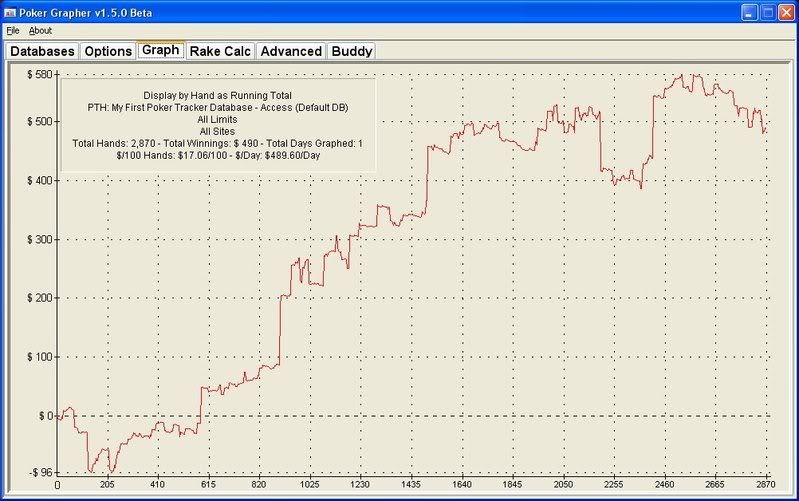Open the File menu
Image resolution: width=799 pixels, height=501 pixels.
13,31
